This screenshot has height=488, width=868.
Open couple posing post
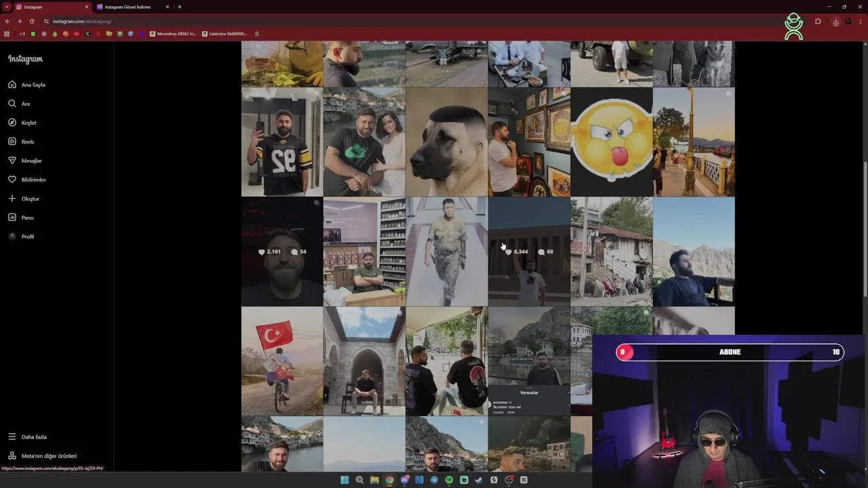pos(364,142)
